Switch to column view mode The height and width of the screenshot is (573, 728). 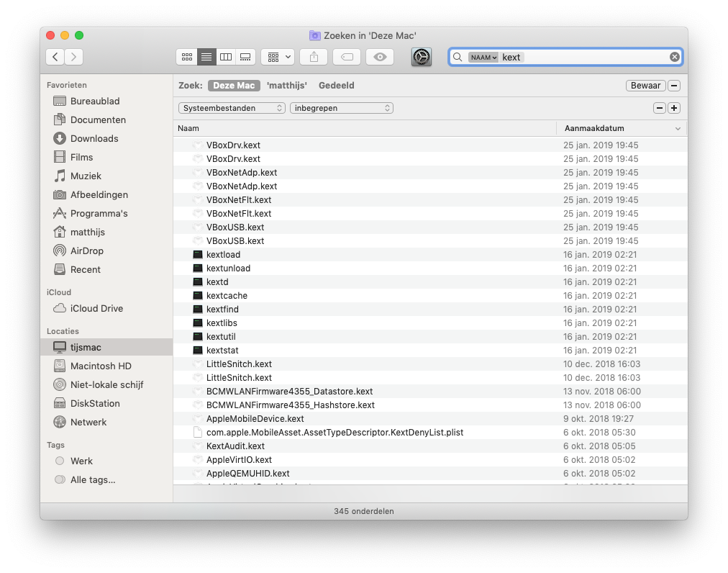click(226, 57)
